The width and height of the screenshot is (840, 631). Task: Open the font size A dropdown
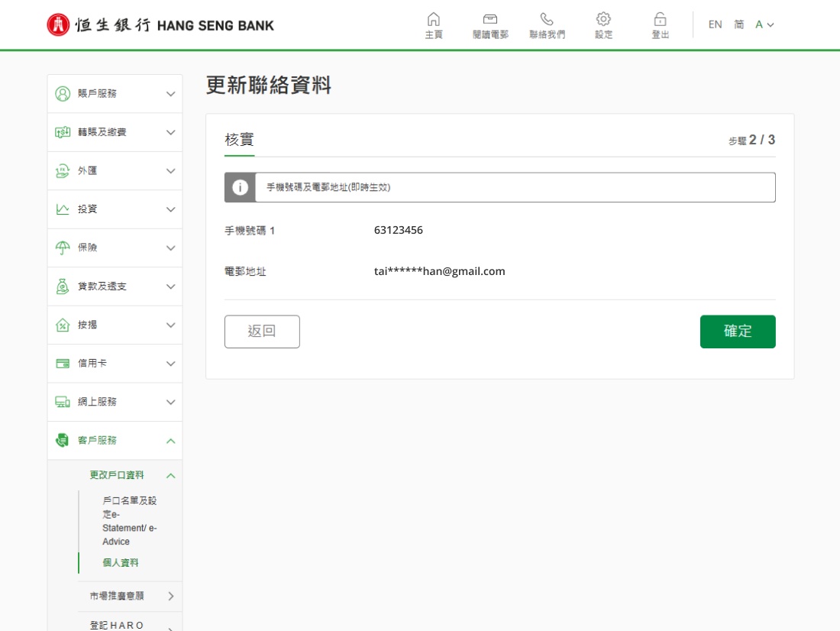coord(764,24)
